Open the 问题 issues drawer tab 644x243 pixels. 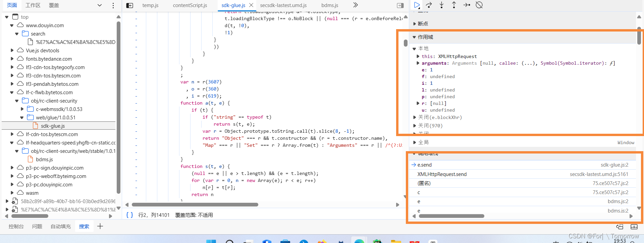37,227
